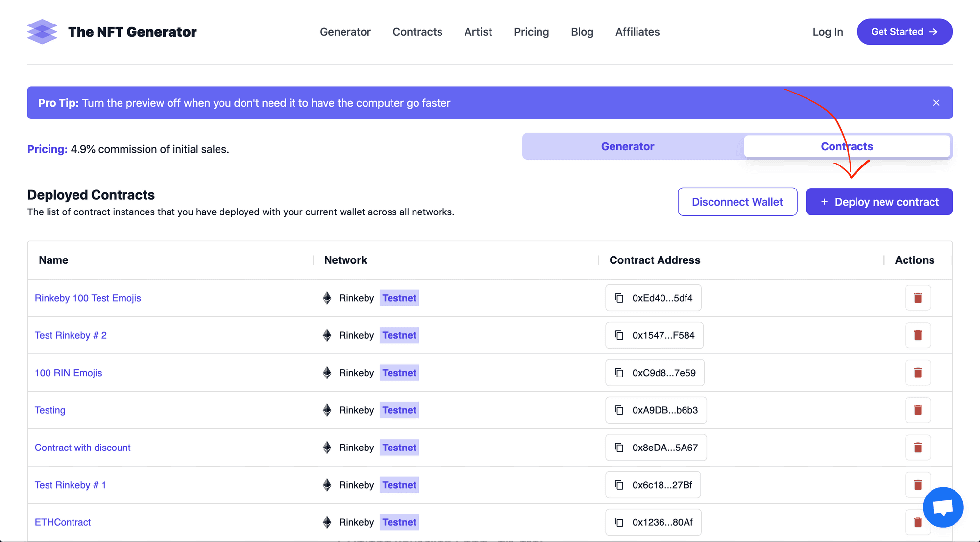Switch to the Generator tab
The image size is (980, 542).
(627, 145)
